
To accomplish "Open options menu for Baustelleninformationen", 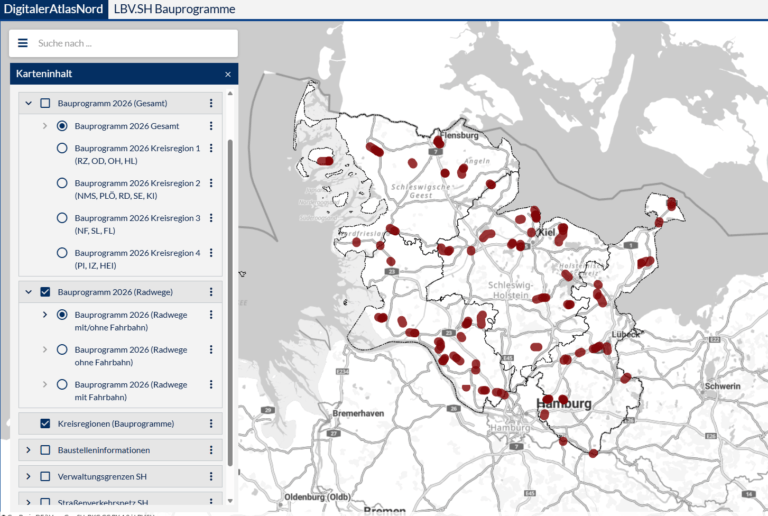I will click(211, 450).
